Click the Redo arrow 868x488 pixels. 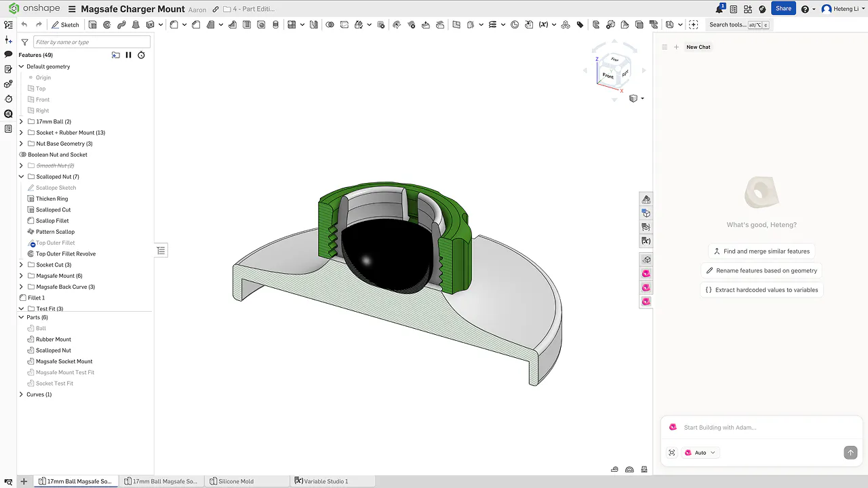(x=39, y=24)
